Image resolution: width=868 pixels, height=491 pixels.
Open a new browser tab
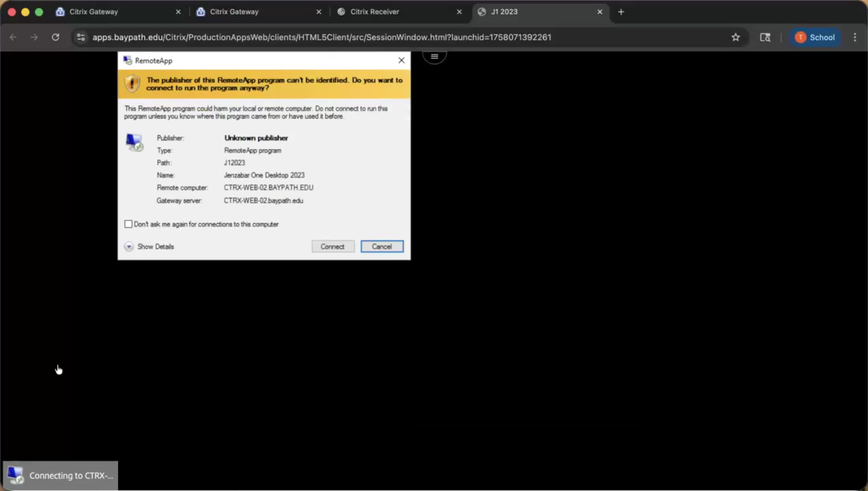pos(621,12)
